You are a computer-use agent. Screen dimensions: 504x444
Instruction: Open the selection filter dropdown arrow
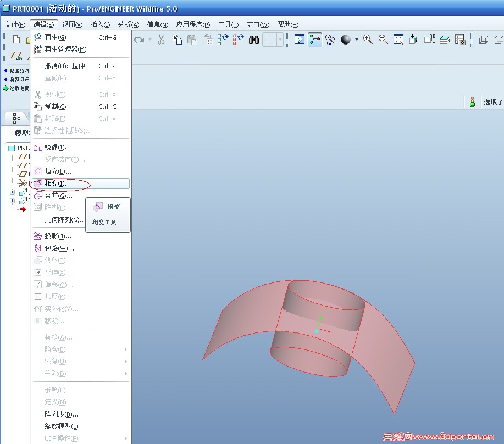(280, 40)
